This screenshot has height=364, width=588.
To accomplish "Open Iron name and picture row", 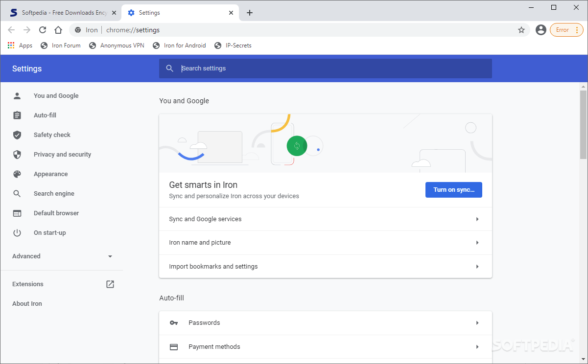I will (326, 243).
